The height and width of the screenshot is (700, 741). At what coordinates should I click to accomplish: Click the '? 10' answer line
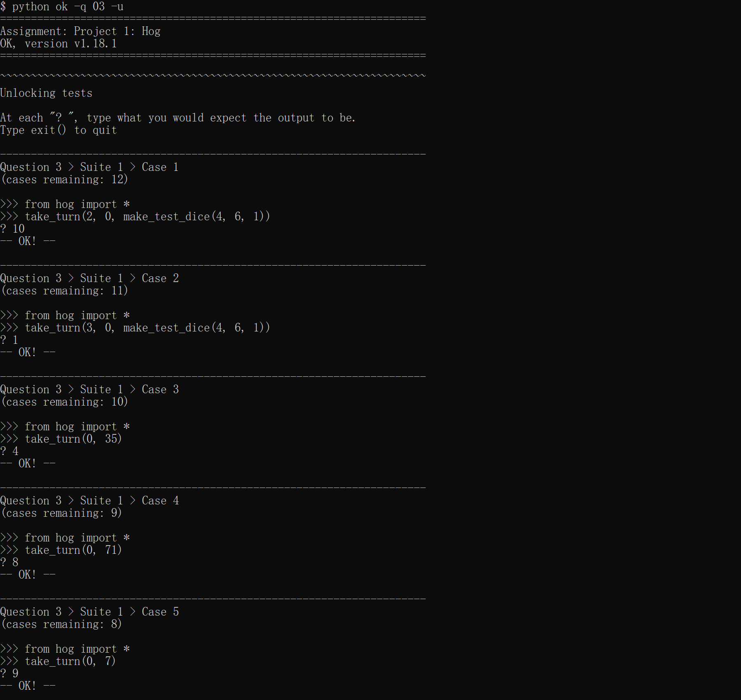[x=13, y=229]
